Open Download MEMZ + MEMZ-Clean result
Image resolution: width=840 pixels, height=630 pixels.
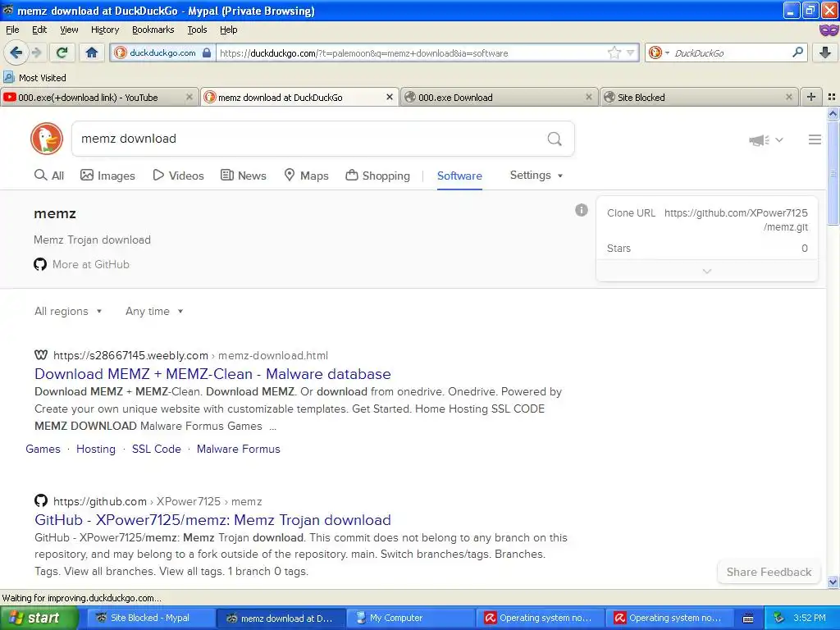click(212, 374)
